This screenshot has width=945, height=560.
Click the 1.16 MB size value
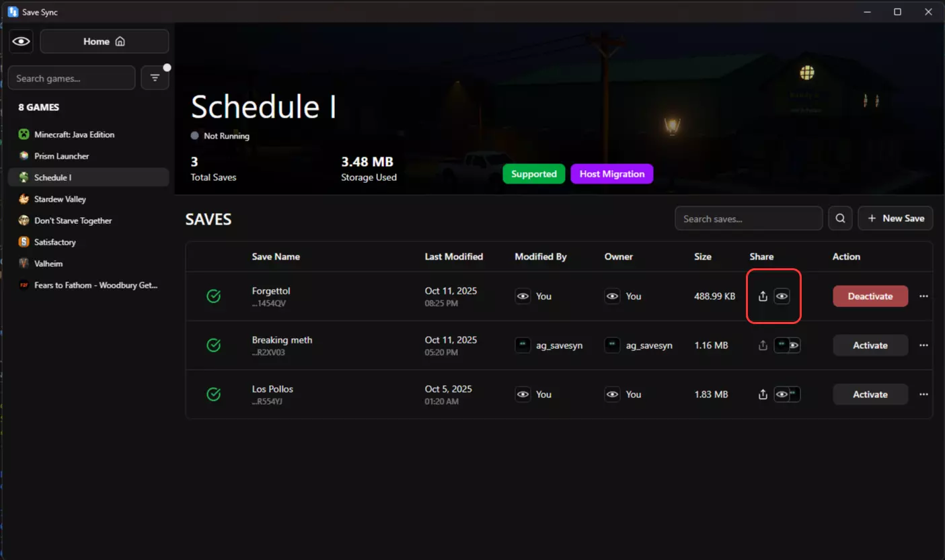point(711,346)
